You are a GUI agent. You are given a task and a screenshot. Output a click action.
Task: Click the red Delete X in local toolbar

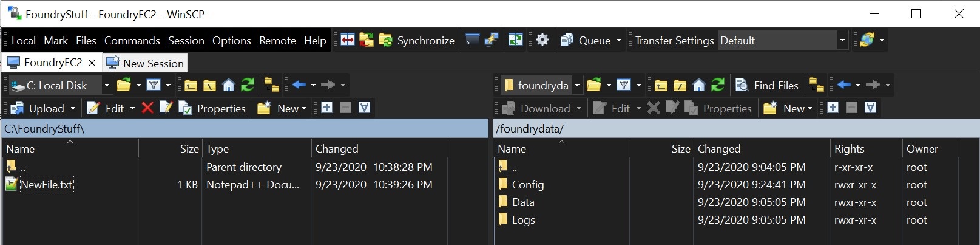[x=147, y=108]
